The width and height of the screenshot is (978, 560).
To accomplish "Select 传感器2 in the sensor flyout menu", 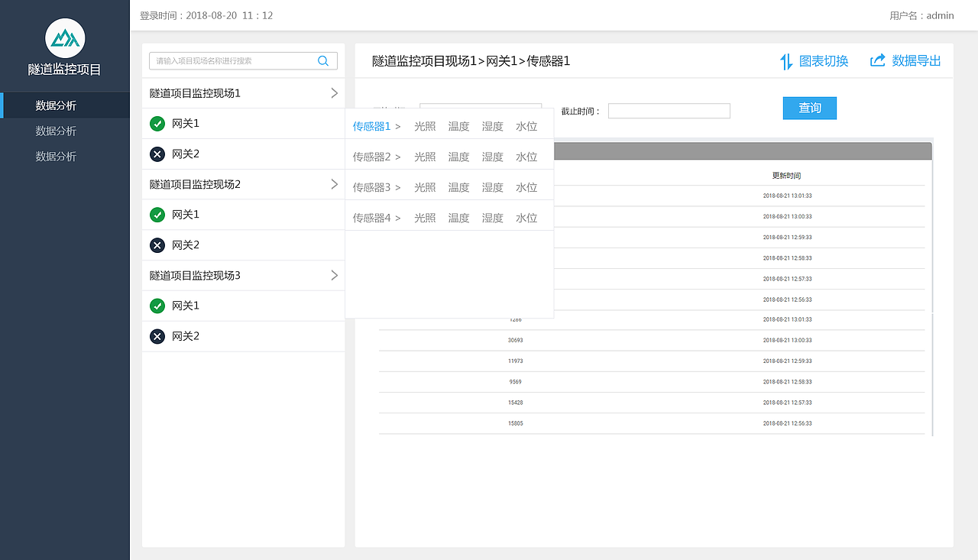I will pyautogui.click(x=371, y=156).
